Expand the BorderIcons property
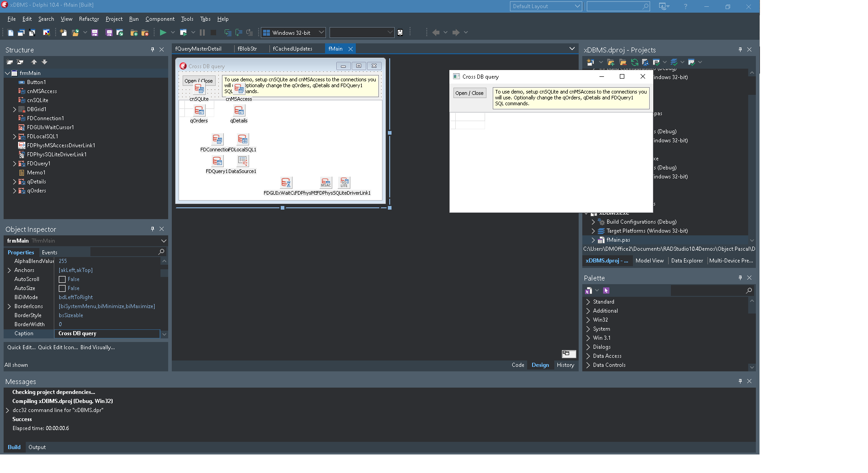868x473 pixels. 9,306
